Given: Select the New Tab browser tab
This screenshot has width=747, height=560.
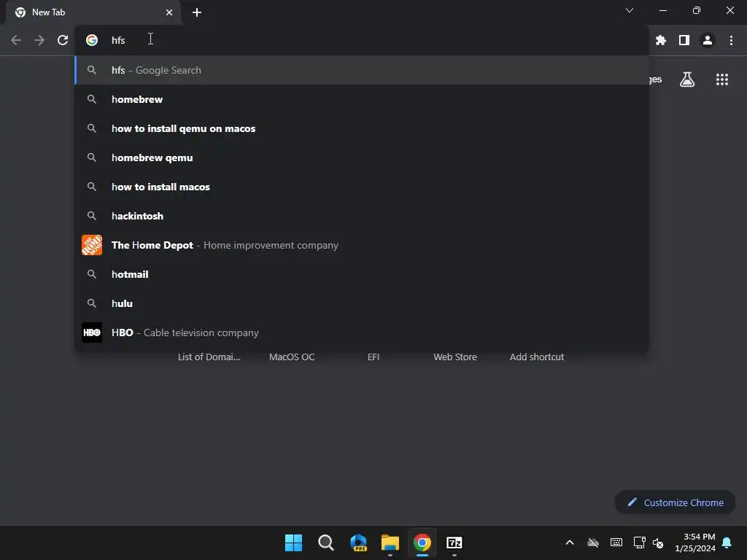Looking at the screenshot, I should (93, 12).
